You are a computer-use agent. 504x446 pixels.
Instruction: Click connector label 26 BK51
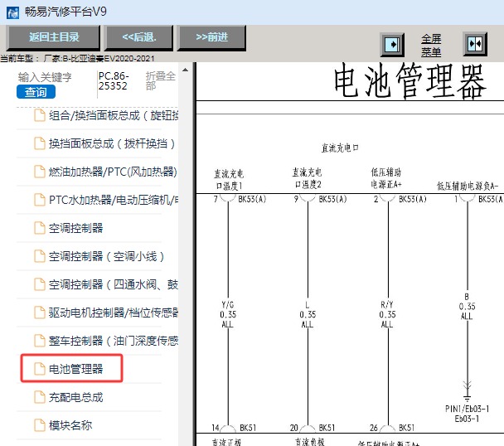pos(392,428)
